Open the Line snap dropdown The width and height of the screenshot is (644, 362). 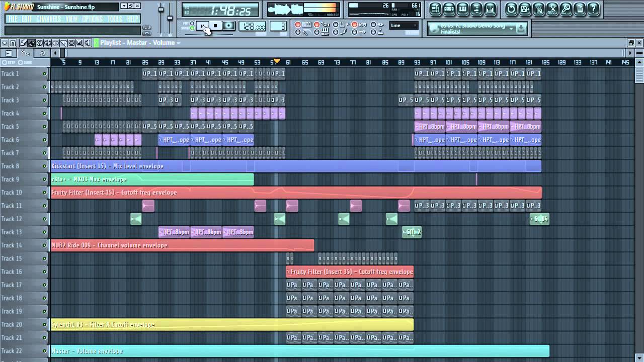click(x=404, y=25)
